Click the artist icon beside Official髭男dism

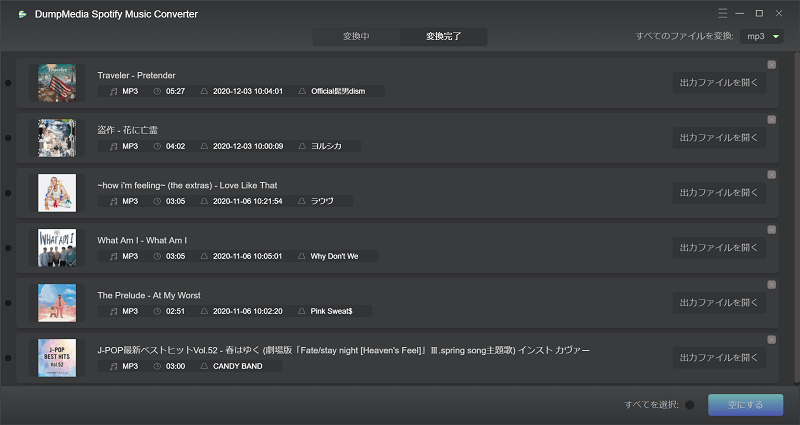(302, 91)
